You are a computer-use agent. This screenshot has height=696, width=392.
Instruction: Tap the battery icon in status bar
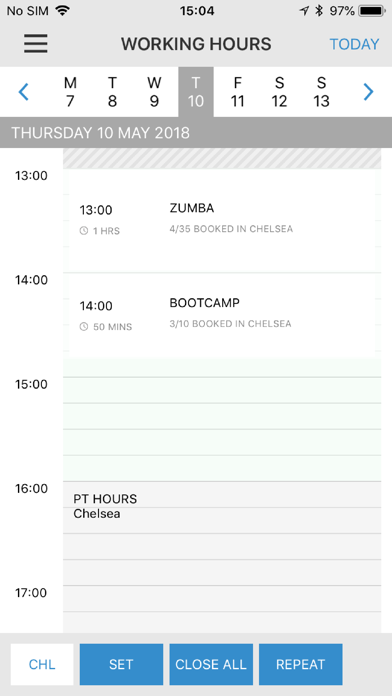(372, 11)
